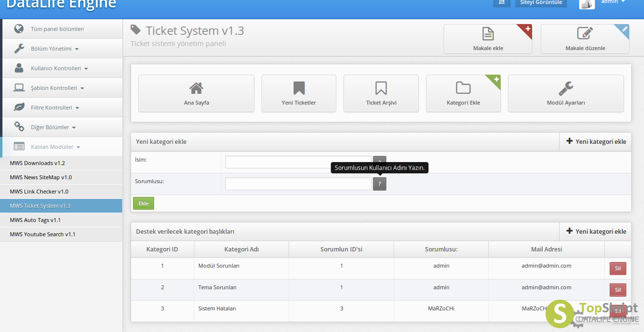This screenshot has width=644, height=332.
Task: Click the wrench icon for Modül Ayarları
Action: (566, 88)
